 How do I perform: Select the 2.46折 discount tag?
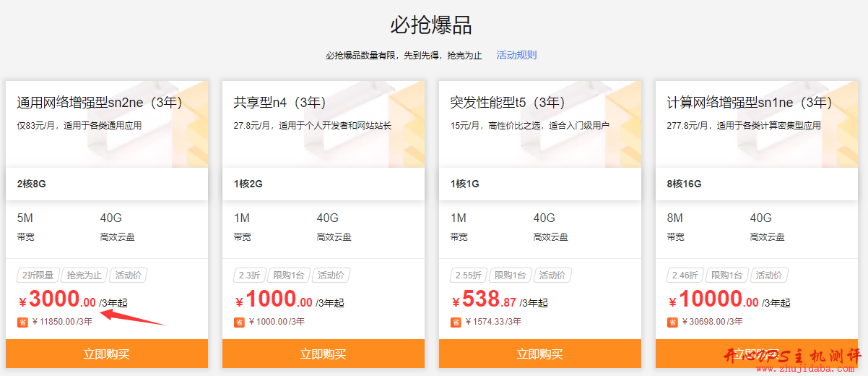(685, 275)
